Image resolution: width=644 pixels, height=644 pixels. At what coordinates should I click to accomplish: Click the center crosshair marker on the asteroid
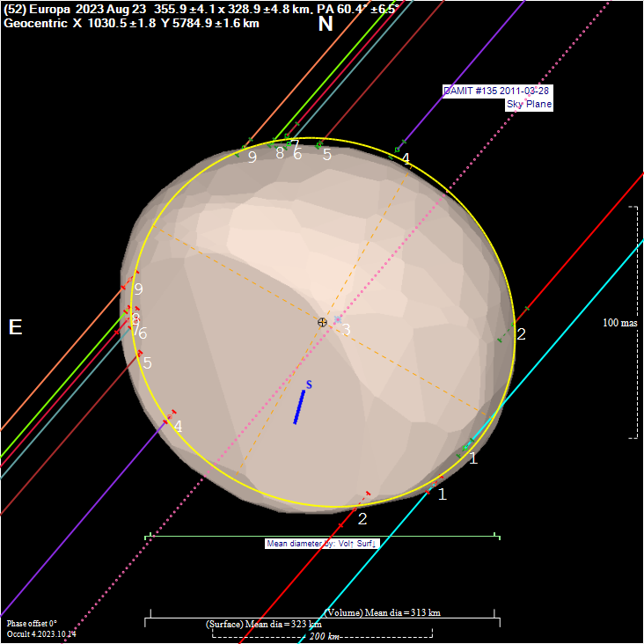(x=323, y=322)
